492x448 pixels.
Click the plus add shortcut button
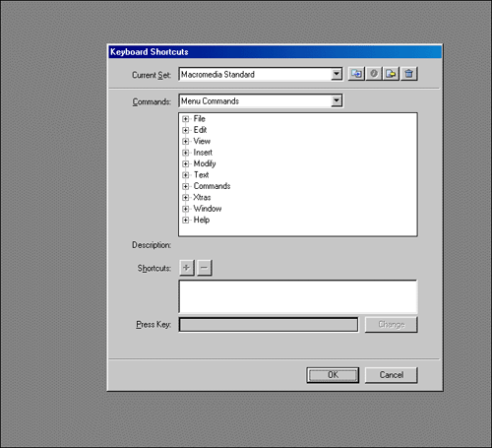(x=187, y=268)
